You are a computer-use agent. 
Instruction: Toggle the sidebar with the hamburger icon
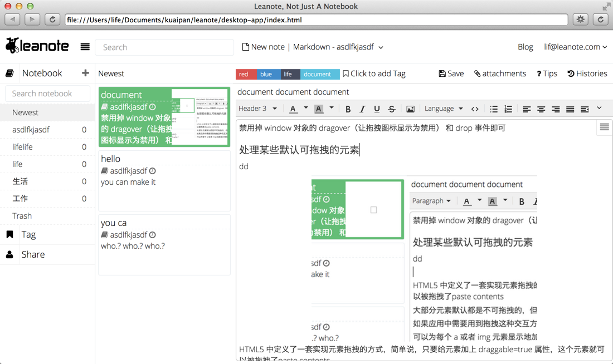point(85,47)
